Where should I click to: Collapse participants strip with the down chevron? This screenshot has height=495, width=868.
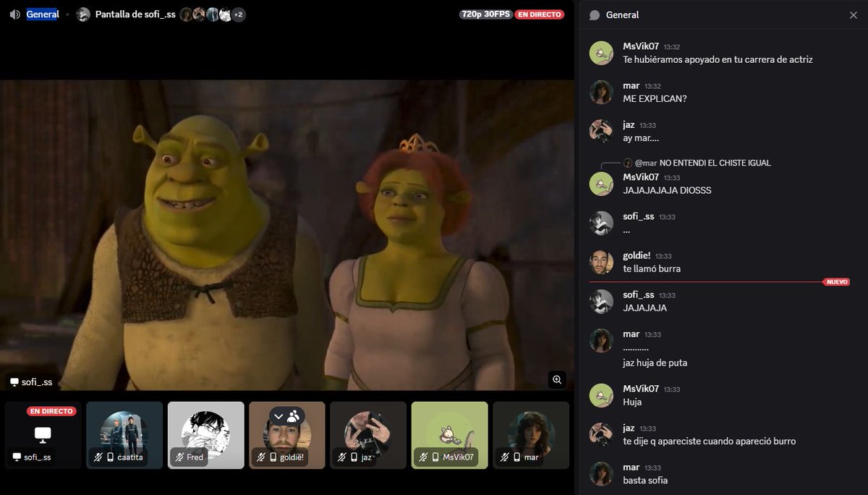278,416
